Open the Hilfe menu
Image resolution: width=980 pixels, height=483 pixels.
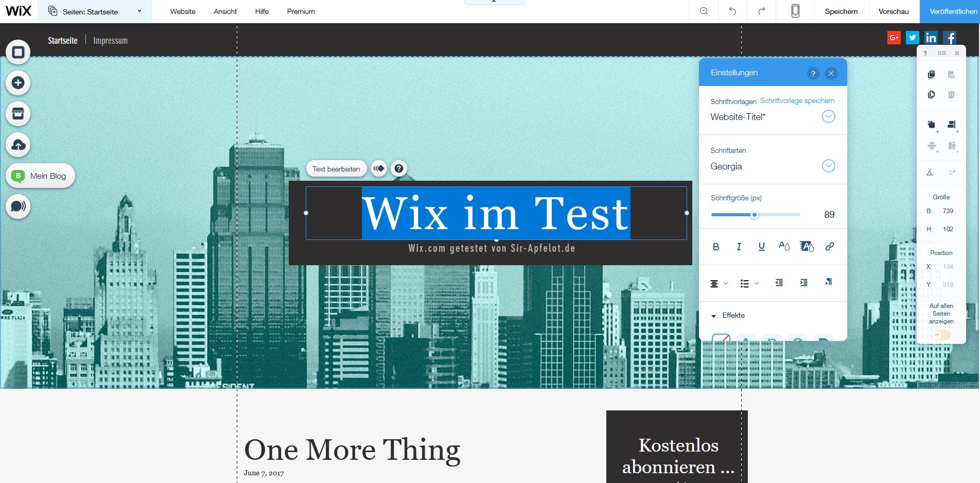click(262, 11)
